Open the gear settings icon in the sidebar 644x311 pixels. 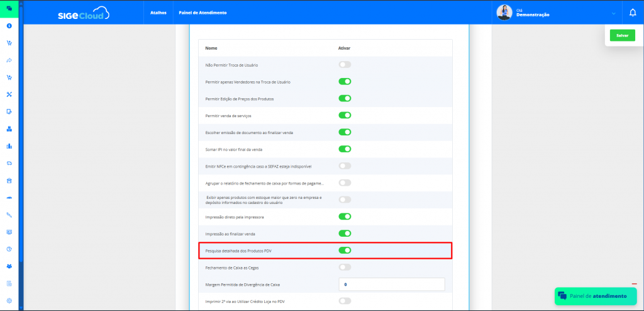pyautogui.click(x=9, y=300)
